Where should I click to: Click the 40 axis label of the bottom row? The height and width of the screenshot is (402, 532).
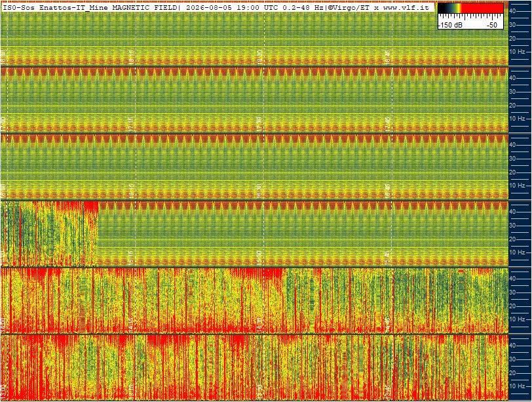pos(512,346)
